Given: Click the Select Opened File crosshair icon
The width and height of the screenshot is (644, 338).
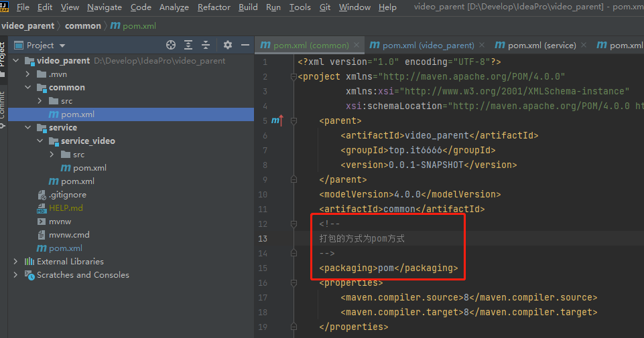Looking at the screenshot, I should click(171, 45).
